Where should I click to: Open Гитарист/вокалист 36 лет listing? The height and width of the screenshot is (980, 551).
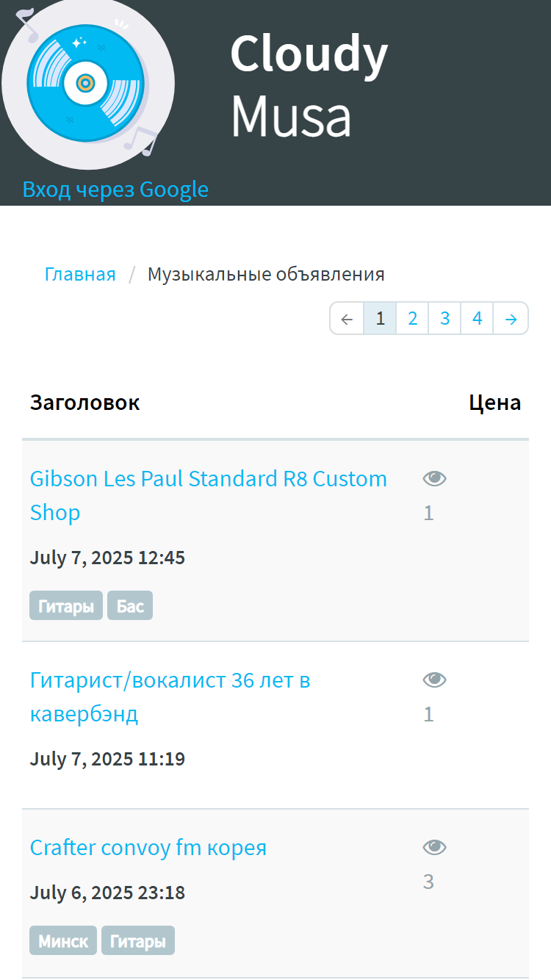170,697
